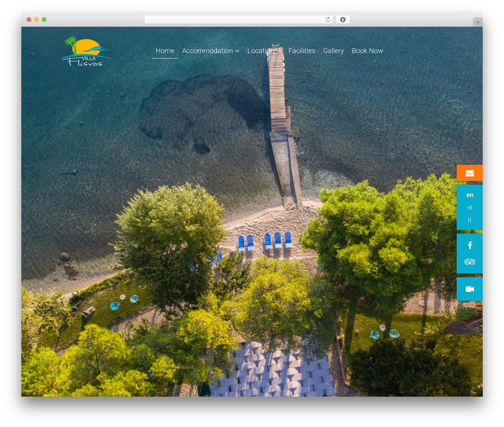
Task: Go to the Facilities page
Action: click(x=302, y=51)
